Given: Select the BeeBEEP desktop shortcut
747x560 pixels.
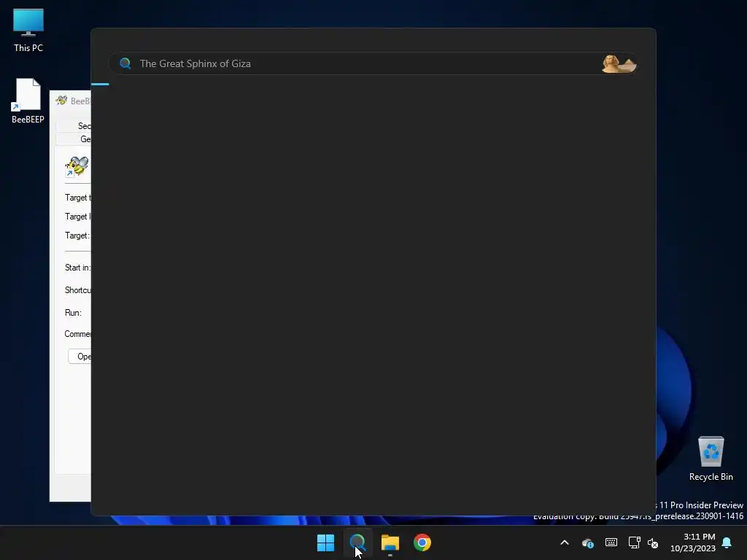Looking at the screenshot, I should (28, 101).
